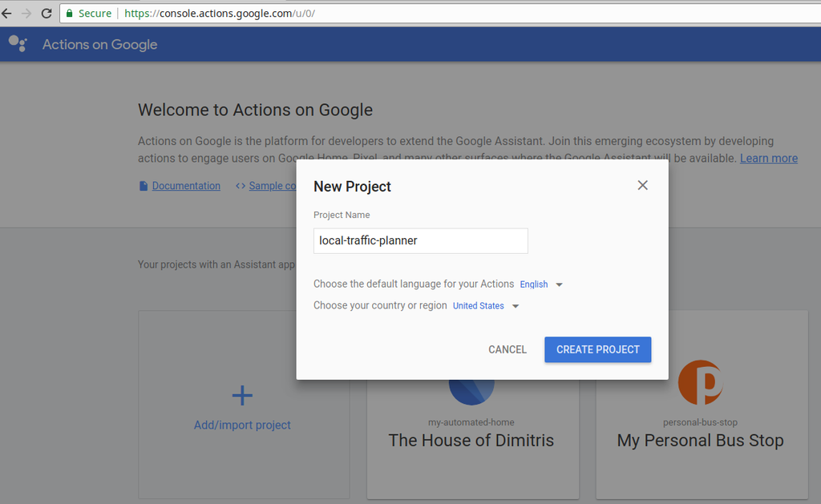
Task: Click the code brackets icon beside Sample code
Action: tap(241, 186)
